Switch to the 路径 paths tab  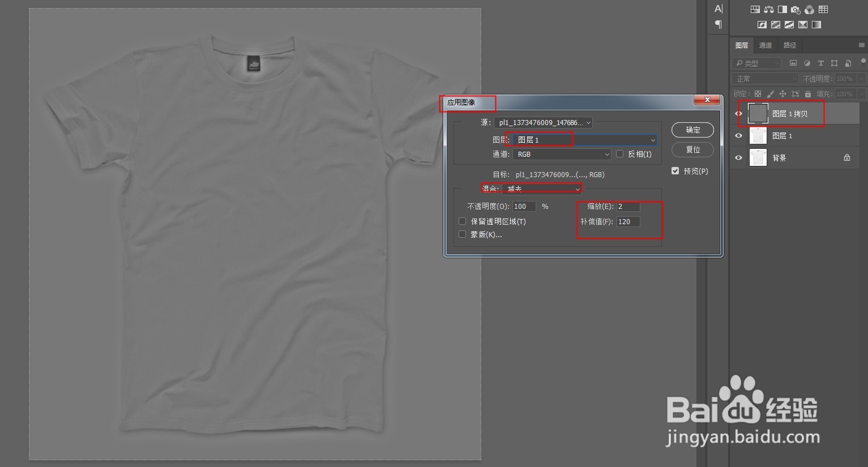(x=789, y=45)
